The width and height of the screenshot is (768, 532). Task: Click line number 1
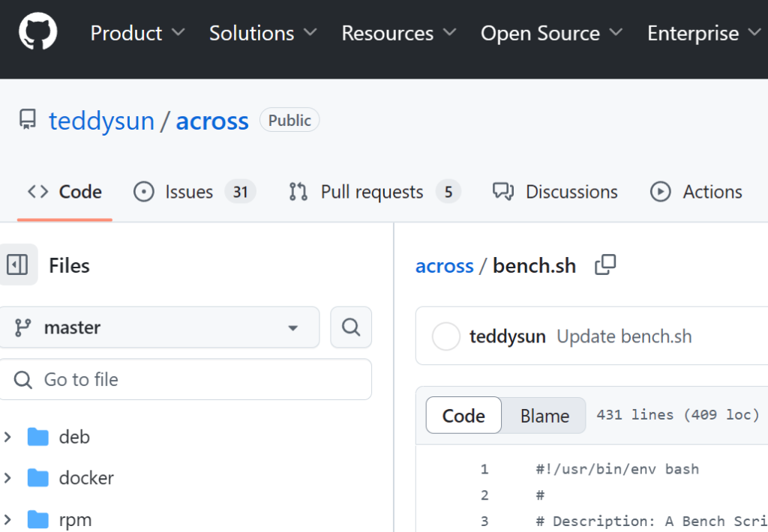[x=484, y=469]
